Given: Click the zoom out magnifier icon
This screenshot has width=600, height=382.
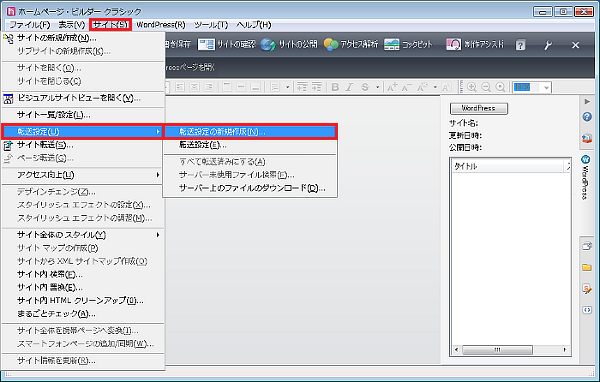Looking at the screenshot, I should tap(486, 87).
